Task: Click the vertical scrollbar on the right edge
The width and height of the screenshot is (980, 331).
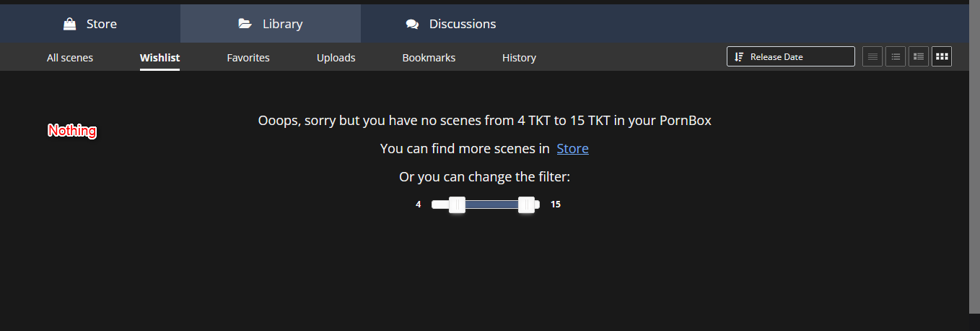Action: tap(974, 159)
